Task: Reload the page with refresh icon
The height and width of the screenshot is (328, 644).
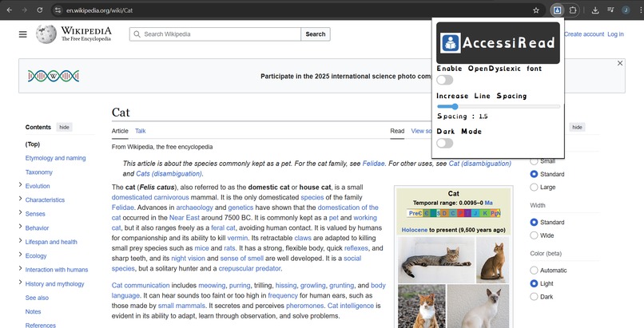Action: click(40, 10)
